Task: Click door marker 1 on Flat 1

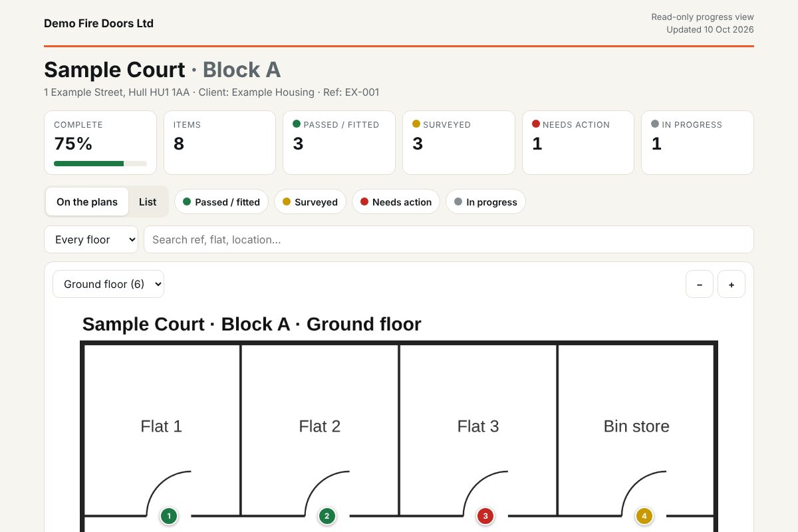Action: pyautogui.click(x=169, y=516)
